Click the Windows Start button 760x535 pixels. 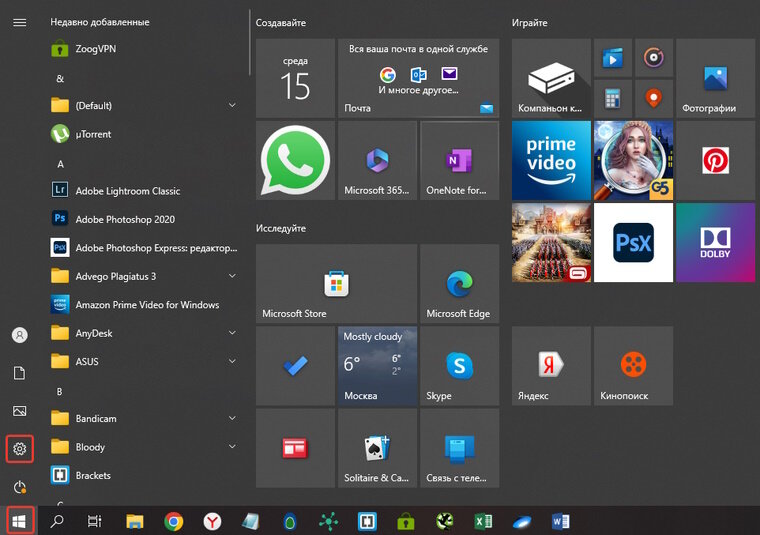coord(19,521)
